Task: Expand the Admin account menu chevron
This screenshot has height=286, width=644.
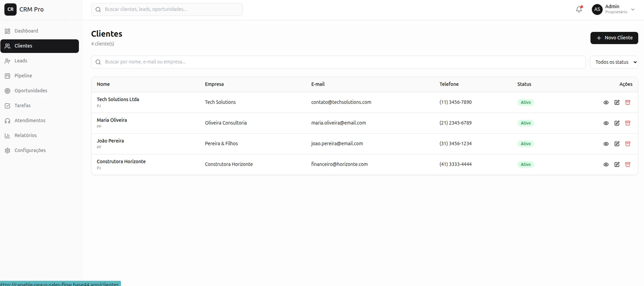Action: 633,10
